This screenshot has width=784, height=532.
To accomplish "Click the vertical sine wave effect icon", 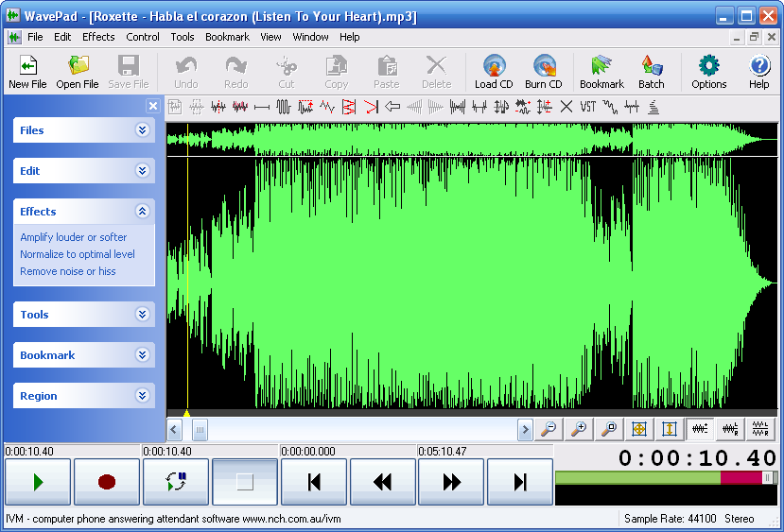I will pos(284,107).
